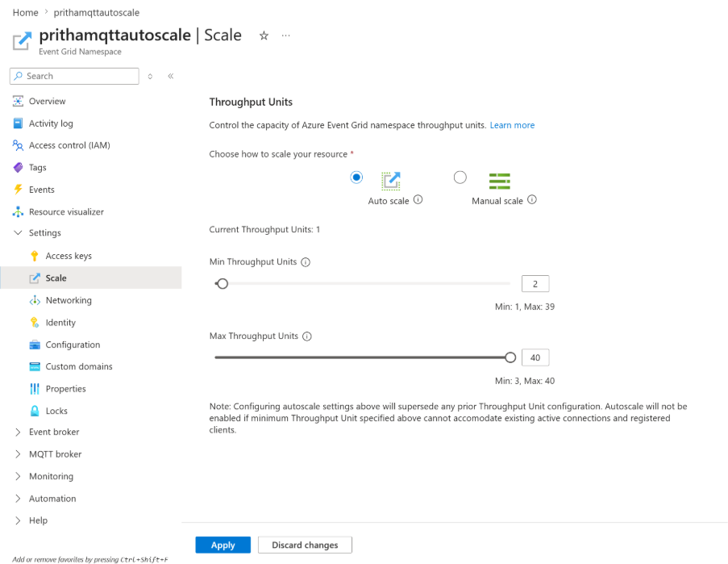Screen dimensions: 728x564
Task: Click the Custom domains icon
Action: click(x=35, y=366)
